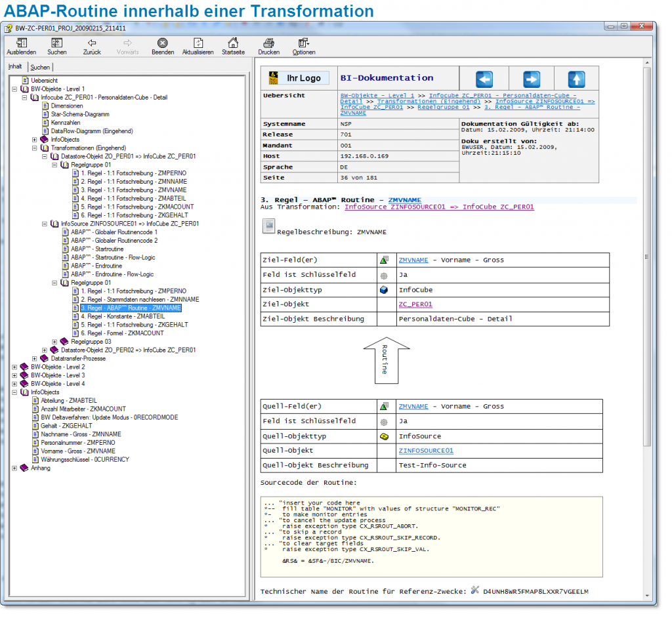Open the ZINFOSOURCE01 Quell-Objekt link
This screenshot has height=618, width=672.
[x=425, y=451]
